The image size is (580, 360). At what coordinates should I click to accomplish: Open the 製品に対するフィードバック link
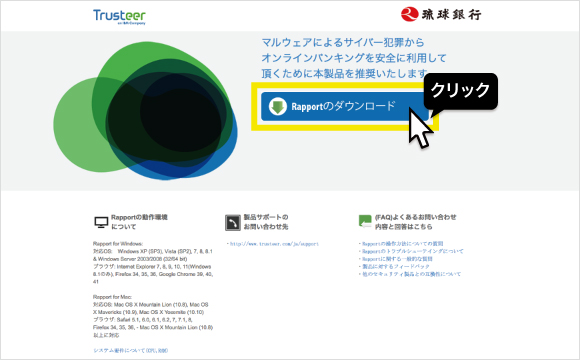tap(395, 266)
